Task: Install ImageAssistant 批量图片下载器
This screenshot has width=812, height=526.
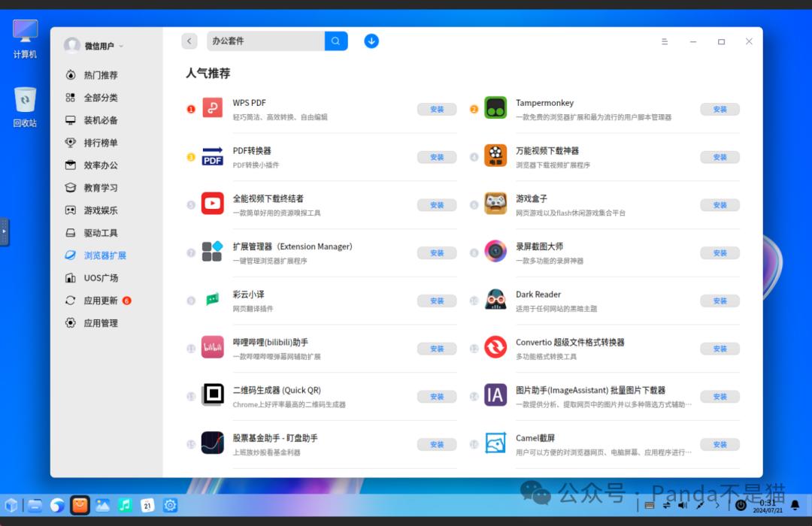Action: [x=720, y=397]
